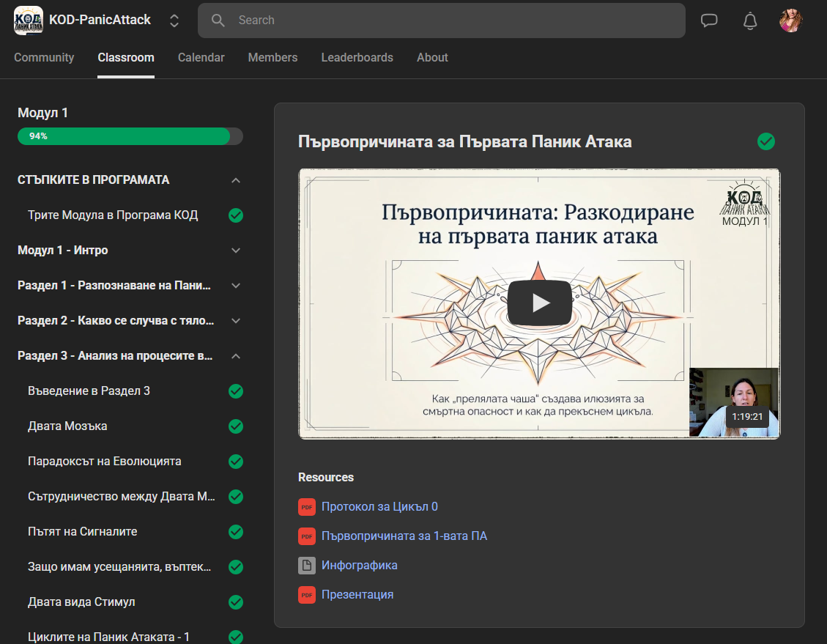Open the Leaderboards tab
This screenshot has width=827, height=644.
point(357,57)
